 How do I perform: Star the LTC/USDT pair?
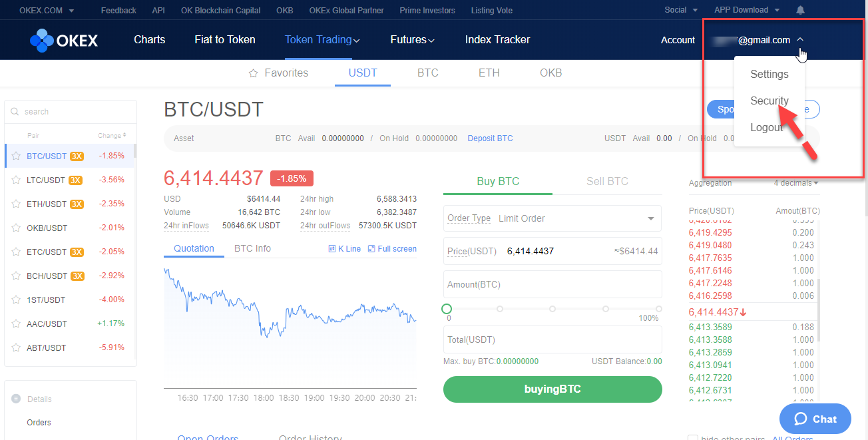click(16, 180)
